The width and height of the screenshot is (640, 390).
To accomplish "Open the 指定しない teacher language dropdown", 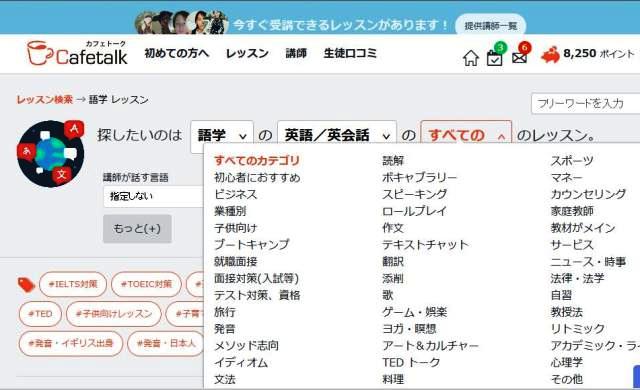I will 153,196.
